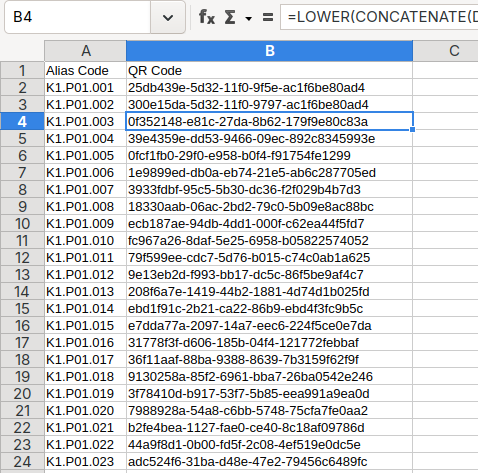Click QR code 36f11aaf-88ba-9388-8639-7b3159f62f9f
Viewport: 478px width, 473px height.
270,360
